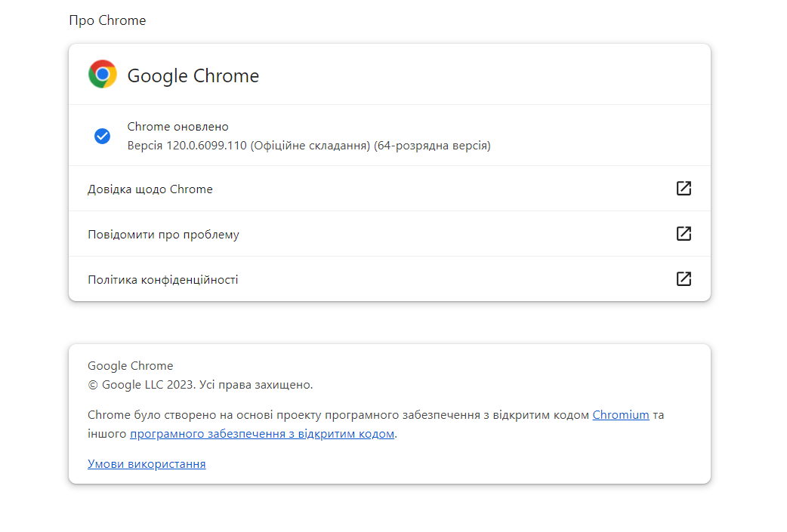Click Google Chrome label in footer card
Image resolution: width=787 pixels, height=532 pixels.
tap(131, 365)
